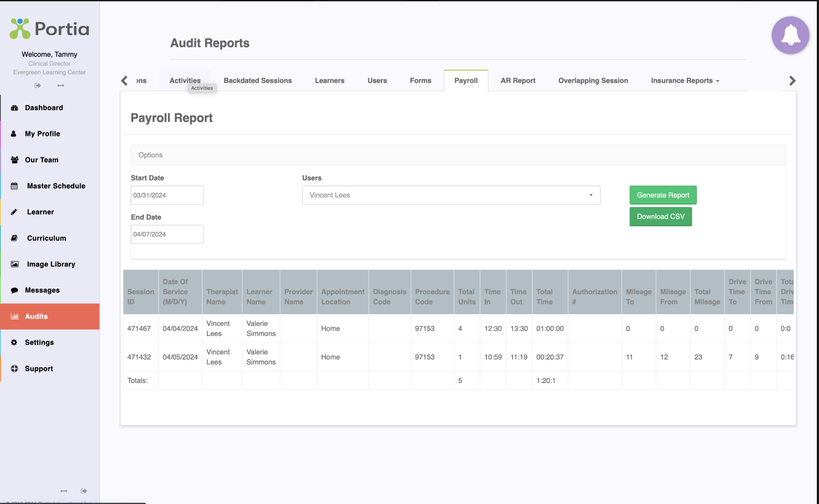The width and height of the screenshot is (819, 504).
Task: Click the Generate Report button
Action: click(x=663, y=195)
